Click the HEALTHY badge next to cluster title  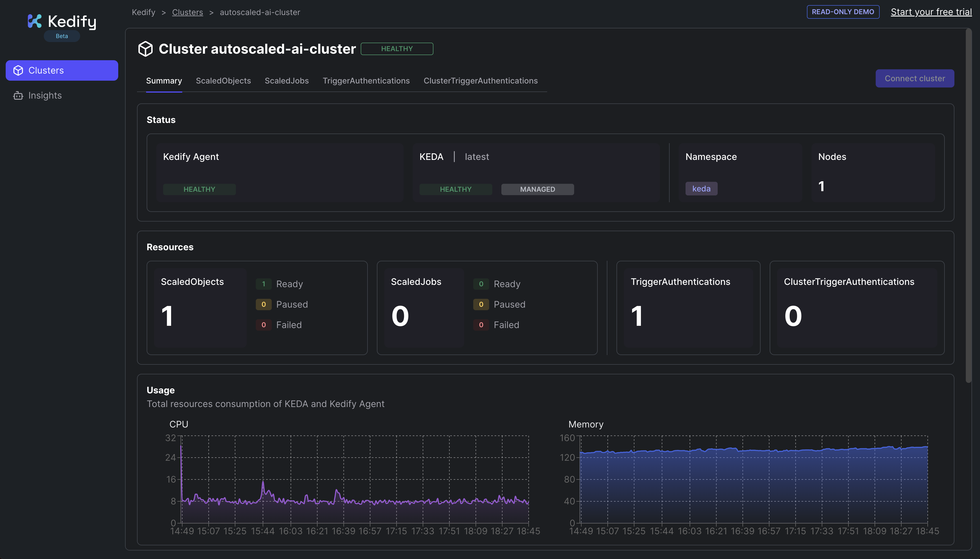click(x=397, y=49)
